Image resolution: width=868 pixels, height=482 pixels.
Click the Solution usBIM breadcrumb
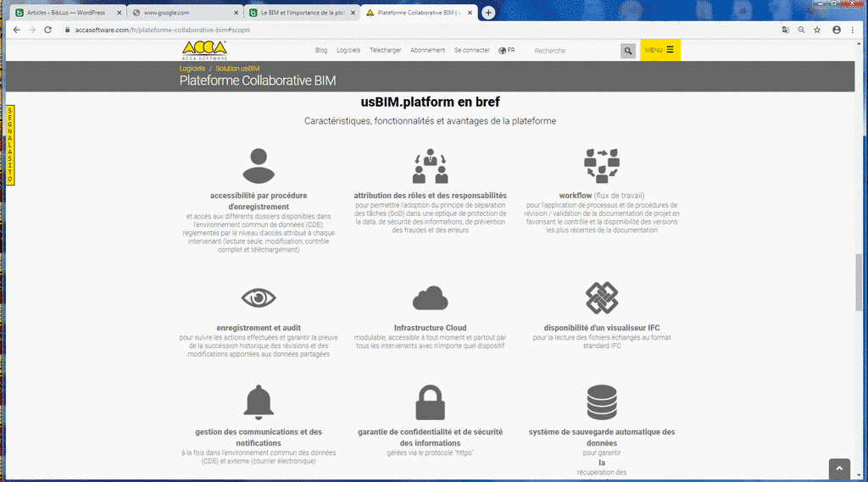(x=237, y=69)
